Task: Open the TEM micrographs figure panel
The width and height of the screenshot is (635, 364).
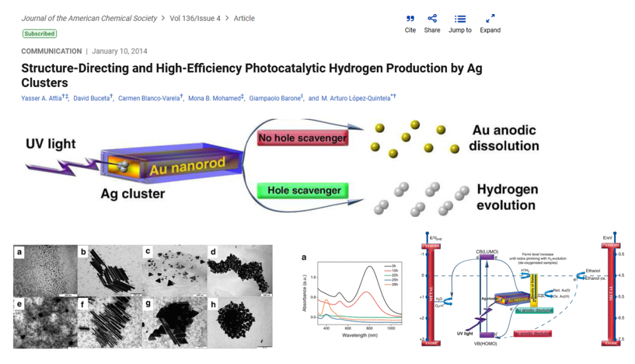Action: tap(143, 296)
